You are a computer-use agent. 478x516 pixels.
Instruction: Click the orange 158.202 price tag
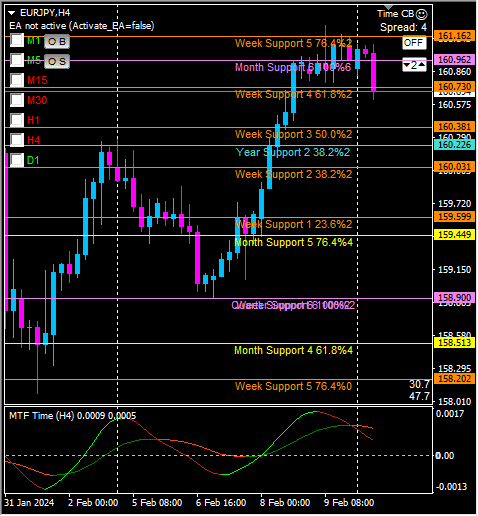454,379
